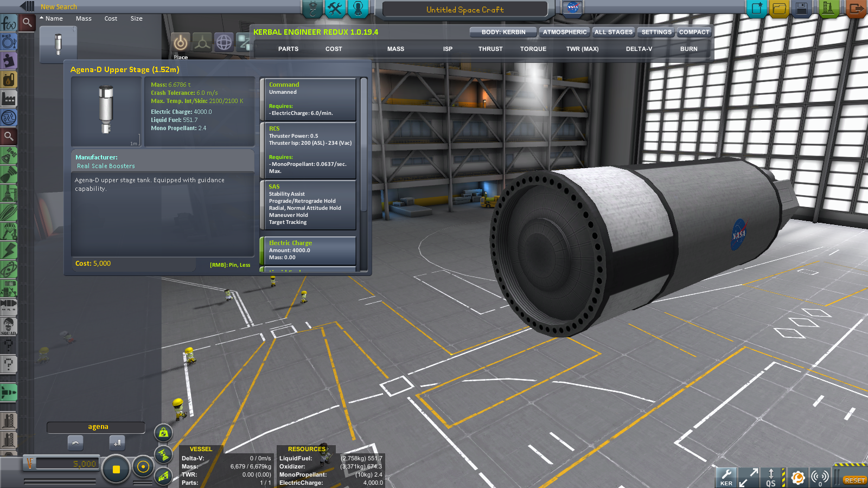Screen dimensions: 868x488
Task: Activate the Place gizmo tool
Action: tap(181, 42)
